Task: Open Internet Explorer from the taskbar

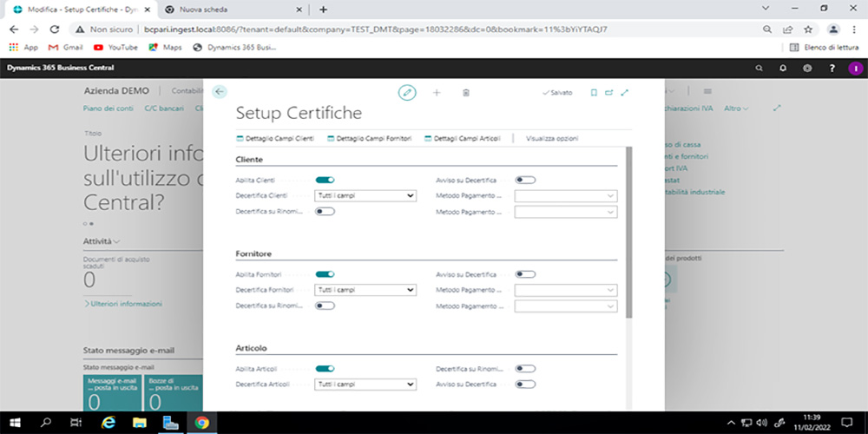Action: 108,423
